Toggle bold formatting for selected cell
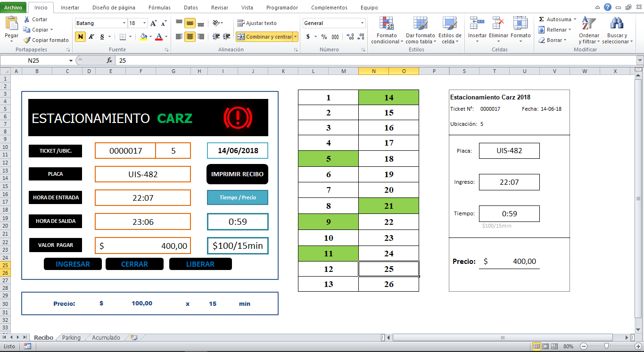This screenshot has height=352, width=644. [x=80, y=36]
